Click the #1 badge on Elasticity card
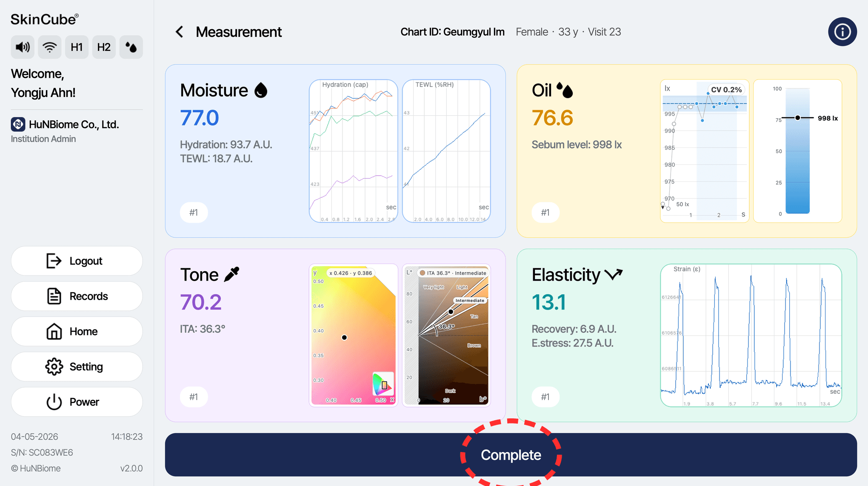 (545, 397)
